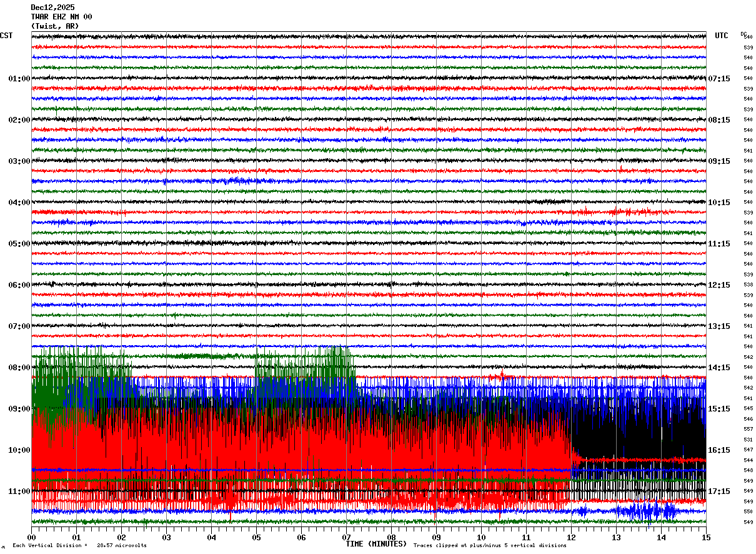Click minute tick 05 on time axis
756x554 pixels.
pos(256,537)
